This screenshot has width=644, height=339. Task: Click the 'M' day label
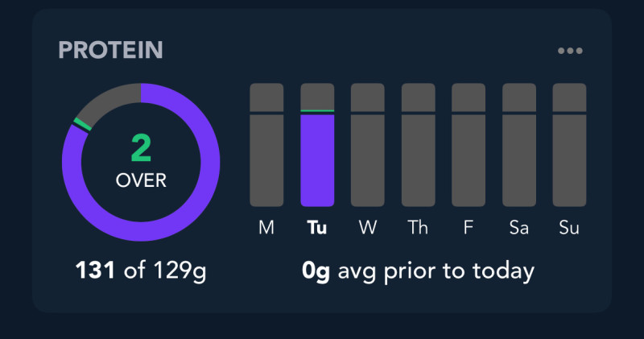pyautogui.click(x=266, y=228)
